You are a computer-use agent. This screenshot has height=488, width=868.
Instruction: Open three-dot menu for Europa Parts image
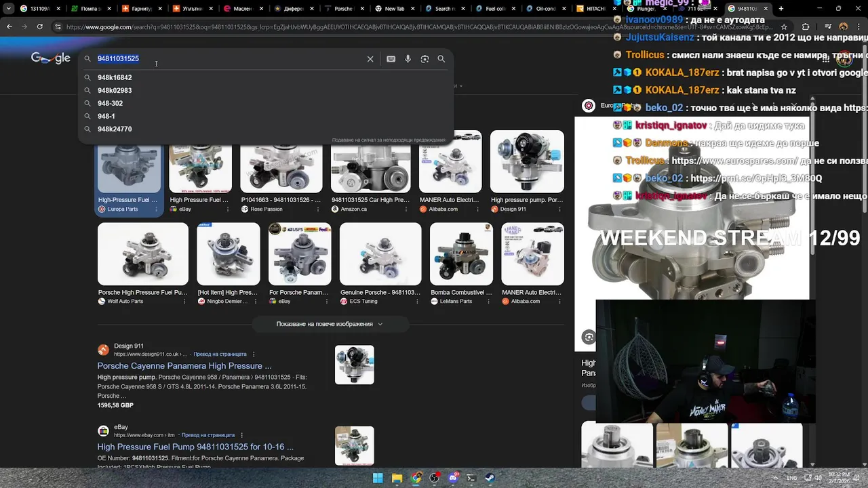coord(156,209)
